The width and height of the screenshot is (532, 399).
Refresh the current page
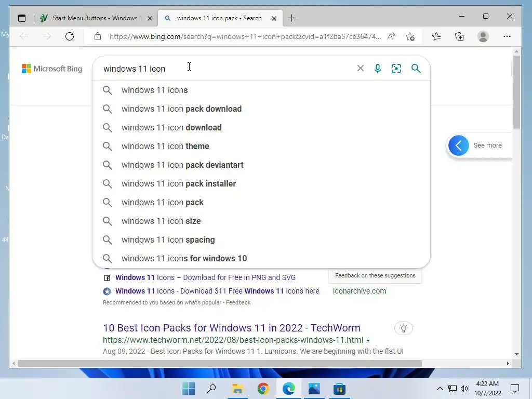70,36
